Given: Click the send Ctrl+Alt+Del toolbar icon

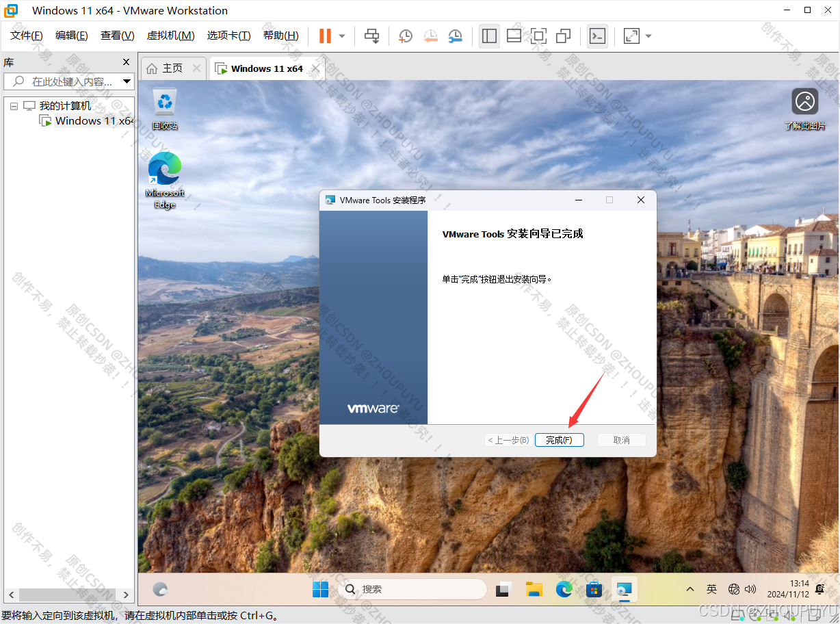Looking at the screenshot, I should click(371, 36).
